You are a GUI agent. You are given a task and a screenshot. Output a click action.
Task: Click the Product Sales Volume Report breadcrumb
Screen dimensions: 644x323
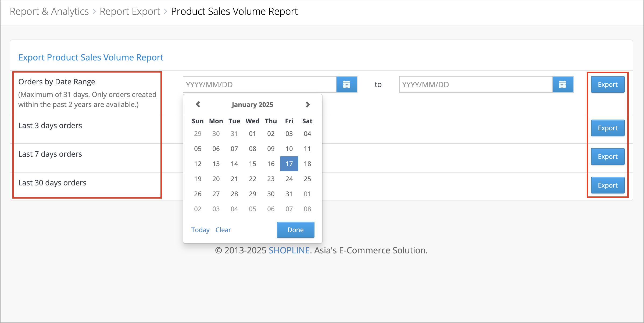(234, 11)
